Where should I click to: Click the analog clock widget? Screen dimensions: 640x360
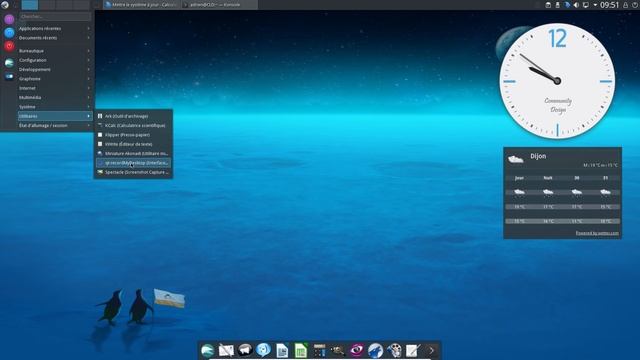557,81
